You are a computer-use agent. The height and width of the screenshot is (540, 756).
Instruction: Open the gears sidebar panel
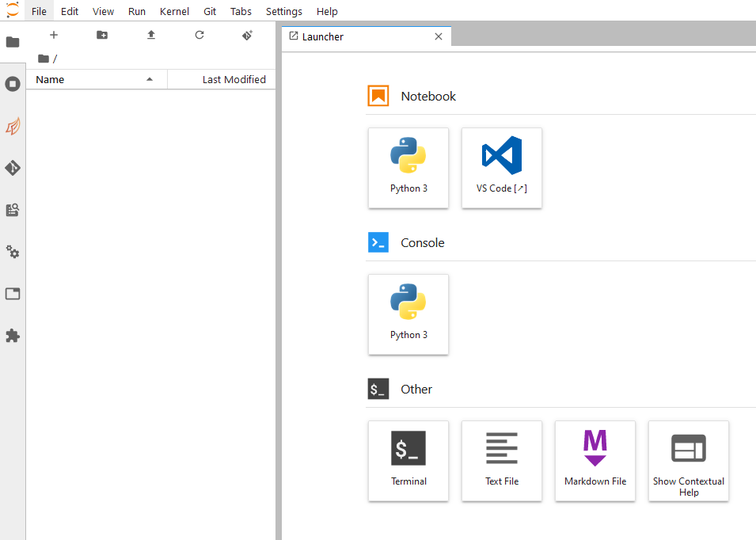13,252
